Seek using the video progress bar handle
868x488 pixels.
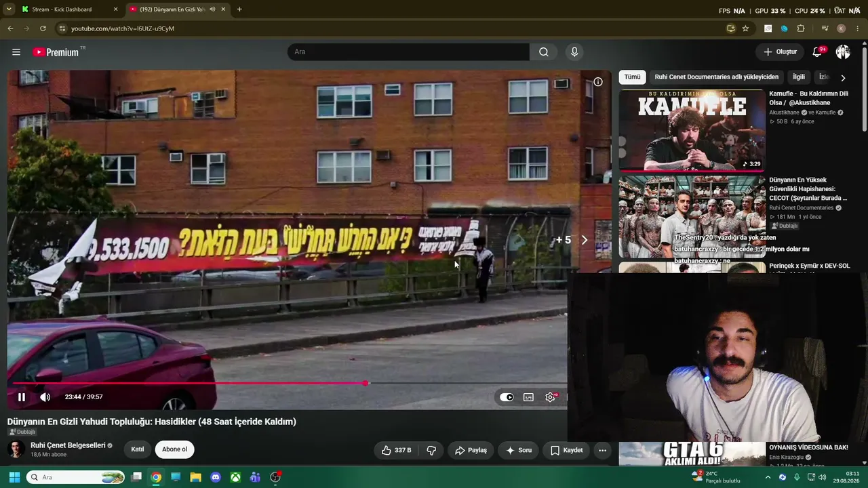pyautogui.click(x=366, y=384)
